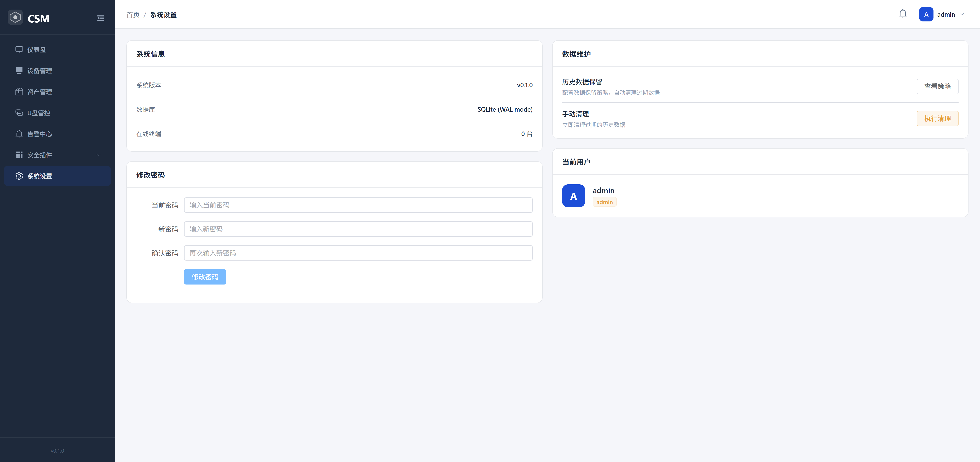Navigate to 首页 breadcrumb link
This screenshot has height=462, width=980.
click(133, 15)
